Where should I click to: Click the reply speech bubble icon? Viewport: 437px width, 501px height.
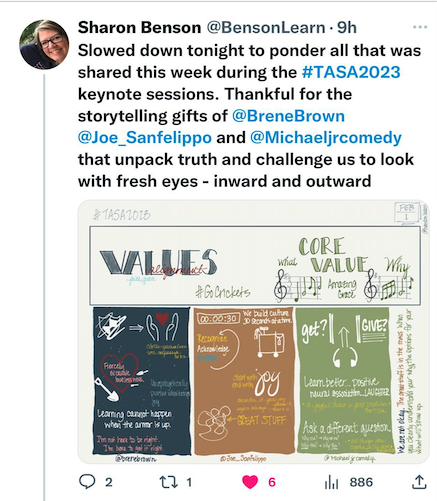[87, 482]
